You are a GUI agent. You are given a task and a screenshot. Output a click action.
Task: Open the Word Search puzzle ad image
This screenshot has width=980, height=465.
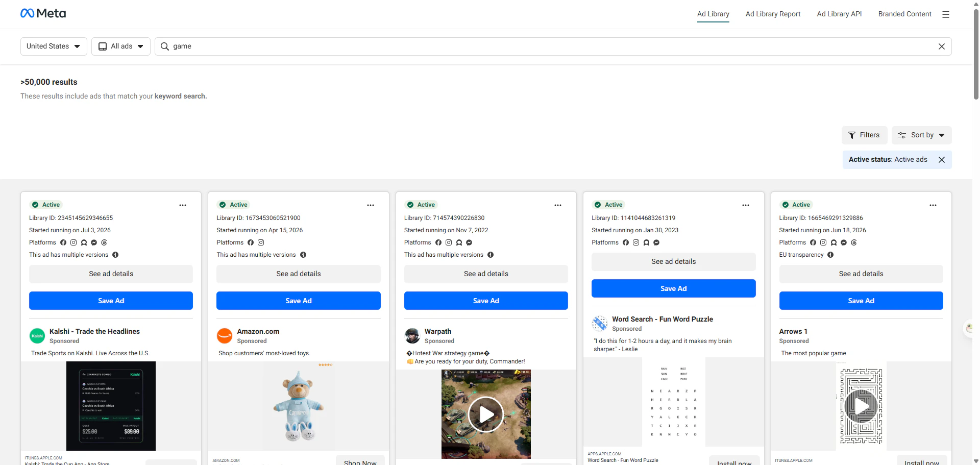674,402
